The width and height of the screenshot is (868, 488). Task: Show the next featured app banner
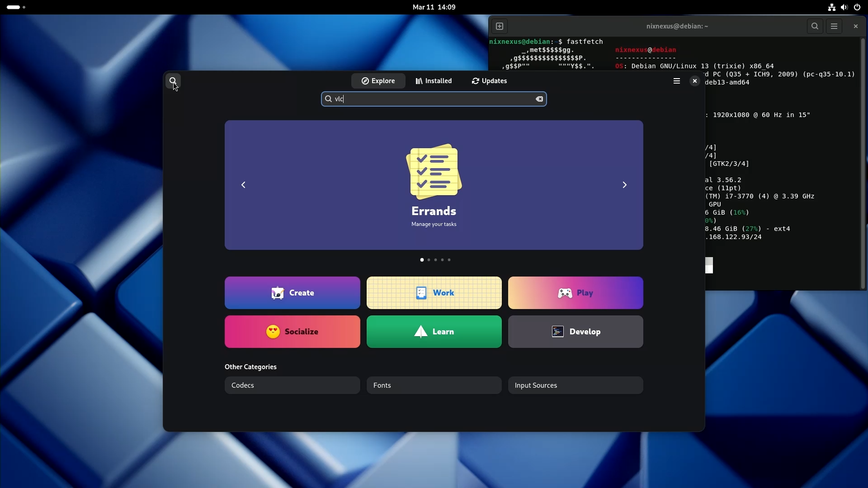click(624, 185)
